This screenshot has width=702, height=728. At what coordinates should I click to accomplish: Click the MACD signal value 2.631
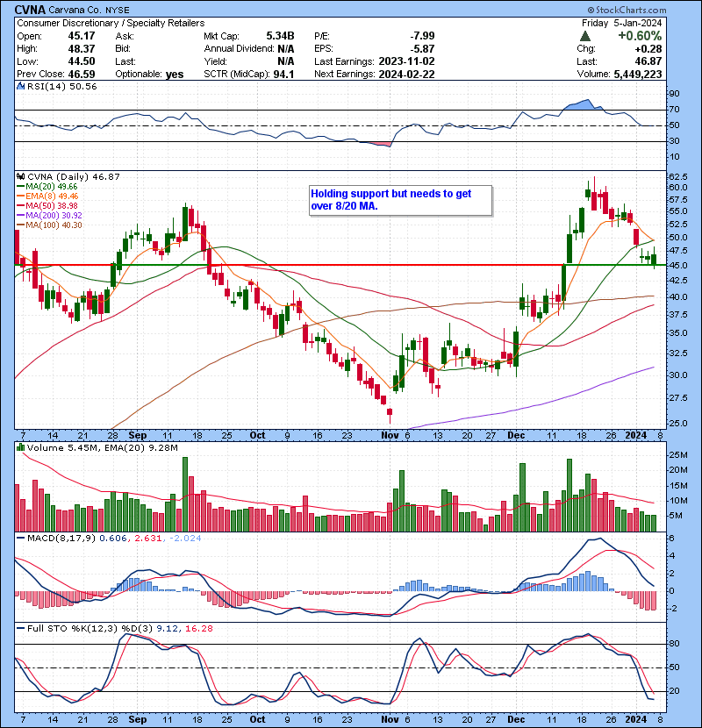(x=147, y=539)
